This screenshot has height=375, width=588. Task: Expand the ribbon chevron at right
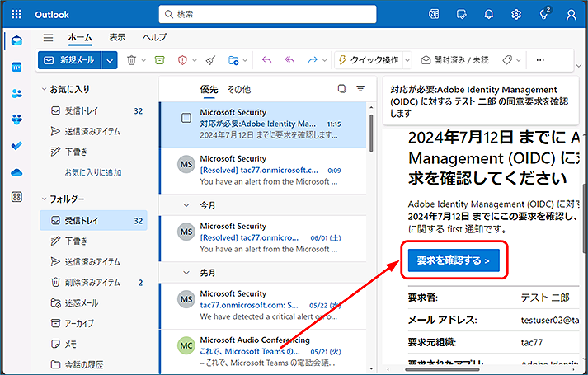pyautogui.click(x=579, y=66)
